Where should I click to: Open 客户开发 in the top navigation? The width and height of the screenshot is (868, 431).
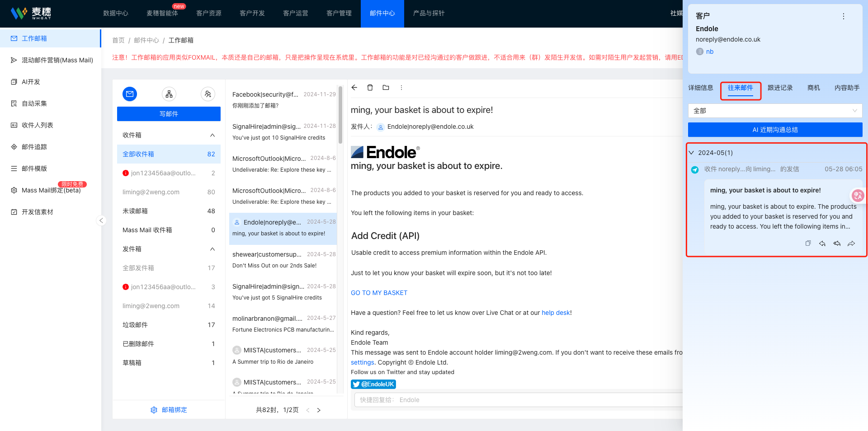[252, 14]
